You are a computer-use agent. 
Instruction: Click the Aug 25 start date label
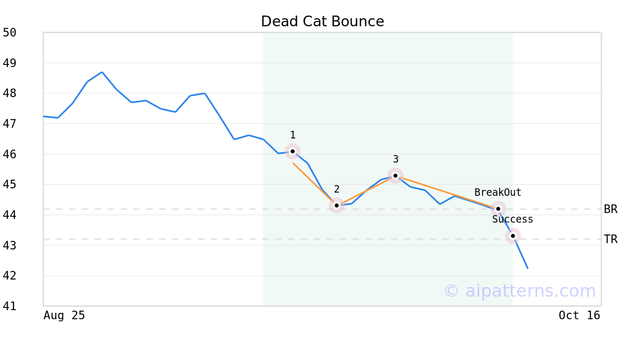(64, 315)
